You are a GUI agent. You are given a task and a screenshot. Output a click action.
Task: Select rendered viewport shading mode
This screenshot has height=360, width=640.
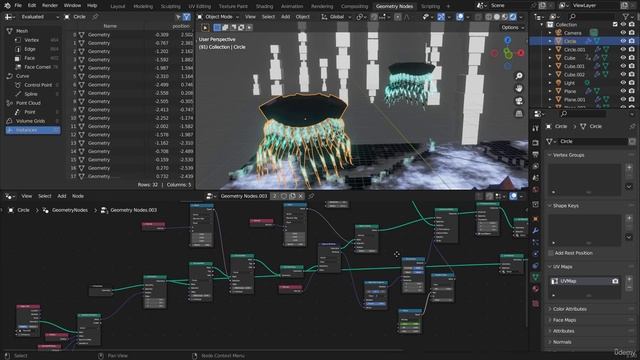[513, 17]
